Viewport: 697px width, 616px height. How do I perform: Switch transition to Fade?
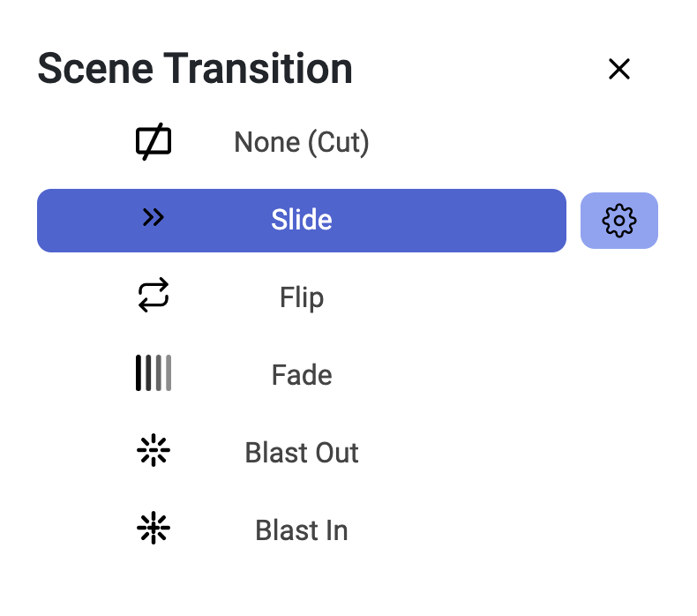coord(302,375)
